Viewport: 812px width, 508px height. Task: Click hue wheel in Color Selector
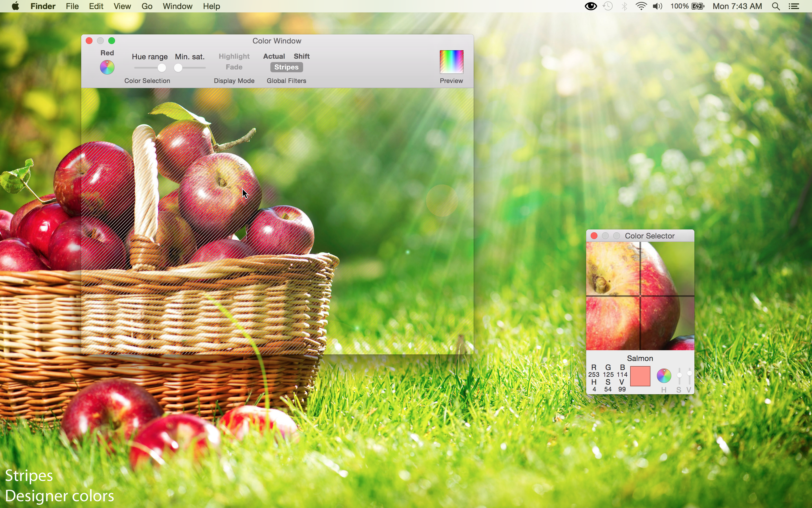(664, 376)
